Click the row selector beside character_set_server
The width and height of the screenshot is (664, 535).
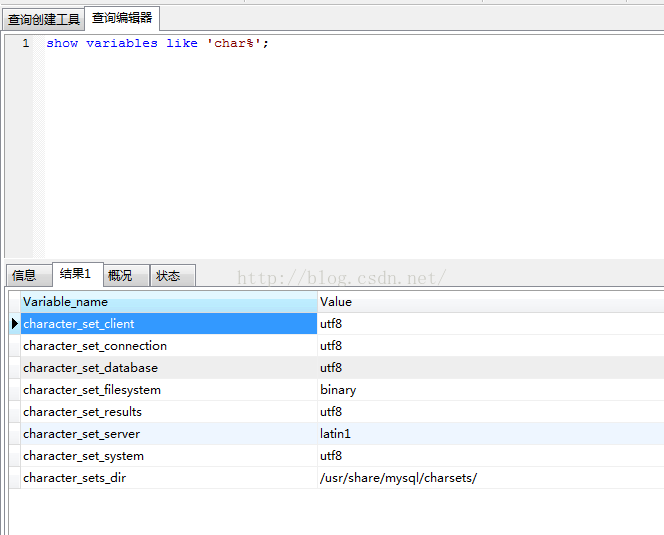click(x=15, y=434)
